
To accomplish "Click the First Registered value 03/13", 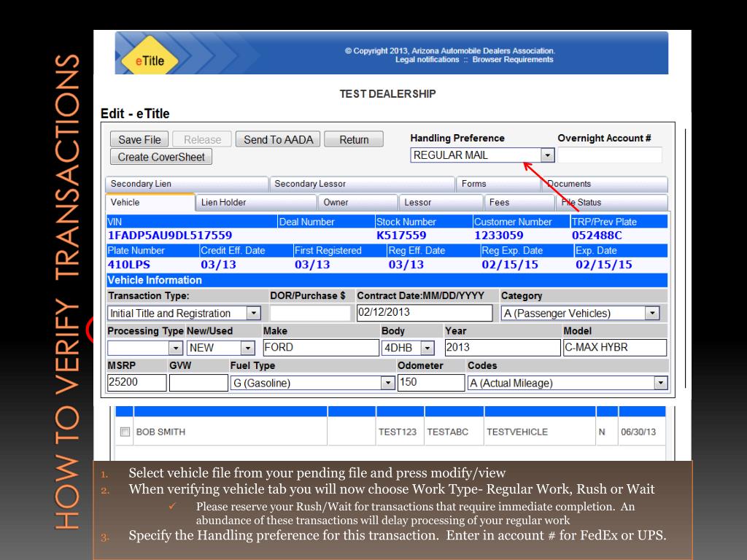I will pos(312,265).
